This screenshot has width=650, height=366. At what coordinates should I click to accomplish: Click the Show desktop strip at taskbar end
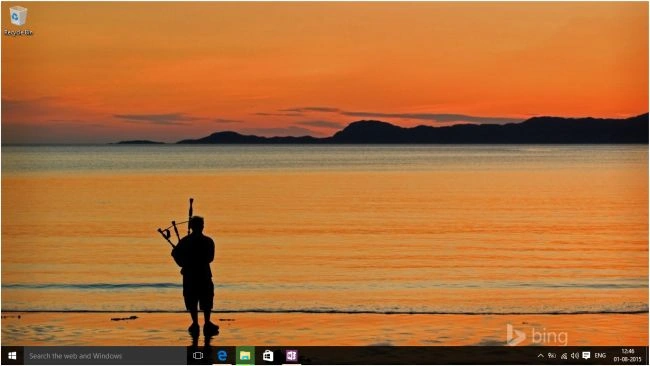pyautogui.click(x=647, y=356)
